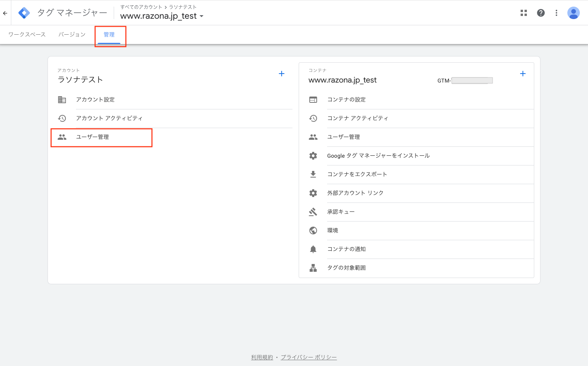Click the back arrow icon
The width and height of the screenshot is (588, 366).
click(x=5, y=13)
